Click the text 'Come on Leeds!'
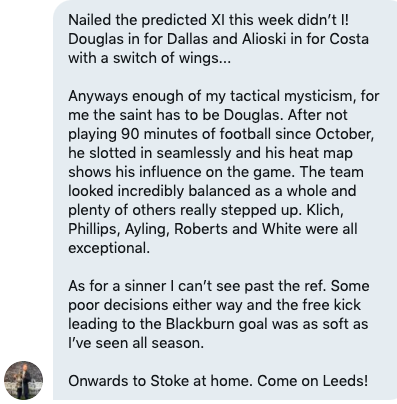Screen dimensions: 397x404 point(313,381)
